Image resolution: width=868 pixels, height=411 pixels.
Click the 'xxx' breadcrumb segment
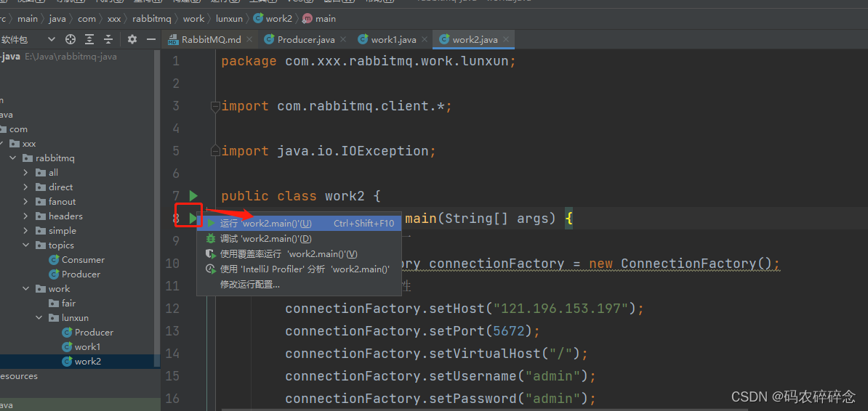point(114,18)
